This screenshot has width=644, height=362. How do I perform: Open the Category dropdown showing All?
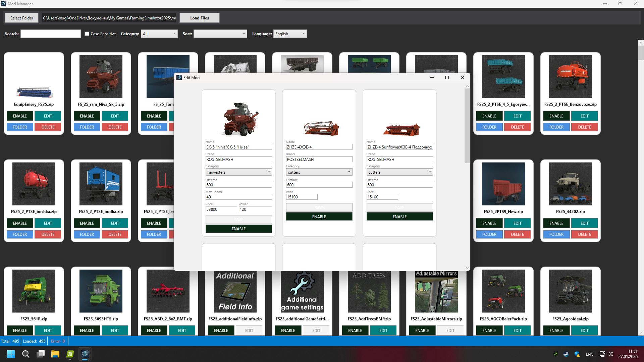159,34
